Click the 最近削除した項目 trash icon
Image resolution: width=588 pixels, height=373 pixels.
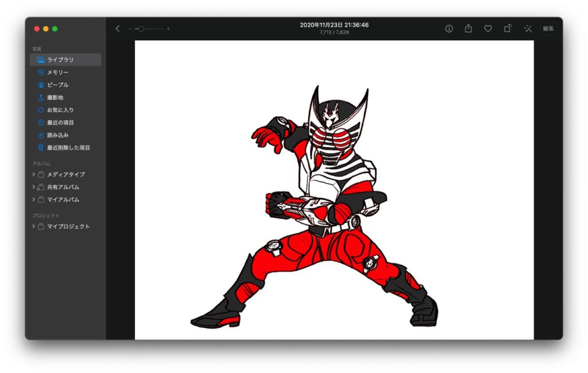pyautogui.click(x=41, y=148)
